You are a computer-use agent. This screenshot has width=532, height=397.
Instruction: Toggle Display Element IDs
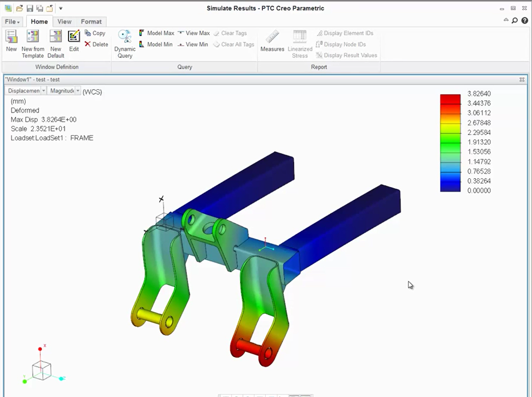(345, 33)
